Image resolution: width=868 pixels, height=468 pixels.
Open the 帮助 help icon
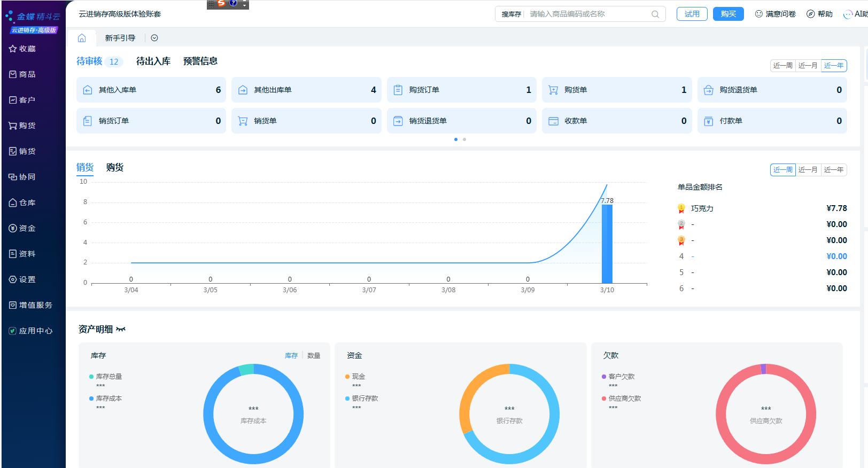(x=811, y=14)
